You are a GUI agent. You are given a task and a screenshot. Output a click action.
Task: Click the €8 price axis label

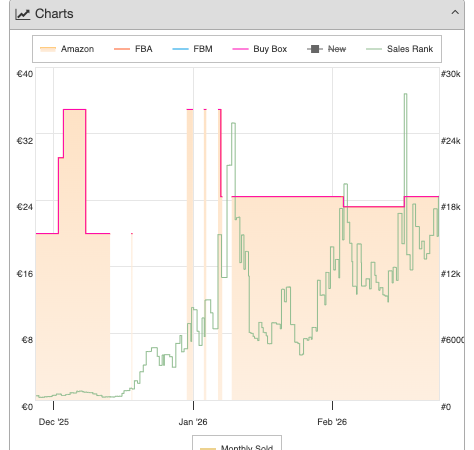27,340
